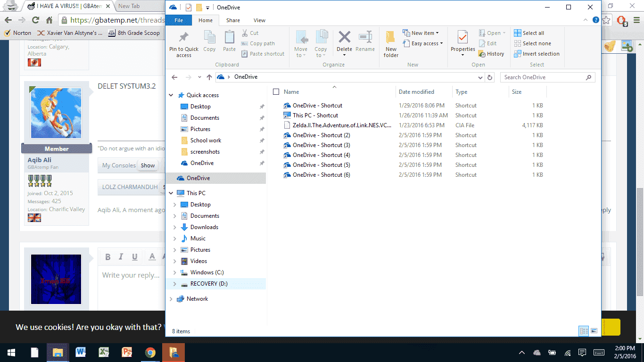Select School work in Quick access

coord(206,140)
